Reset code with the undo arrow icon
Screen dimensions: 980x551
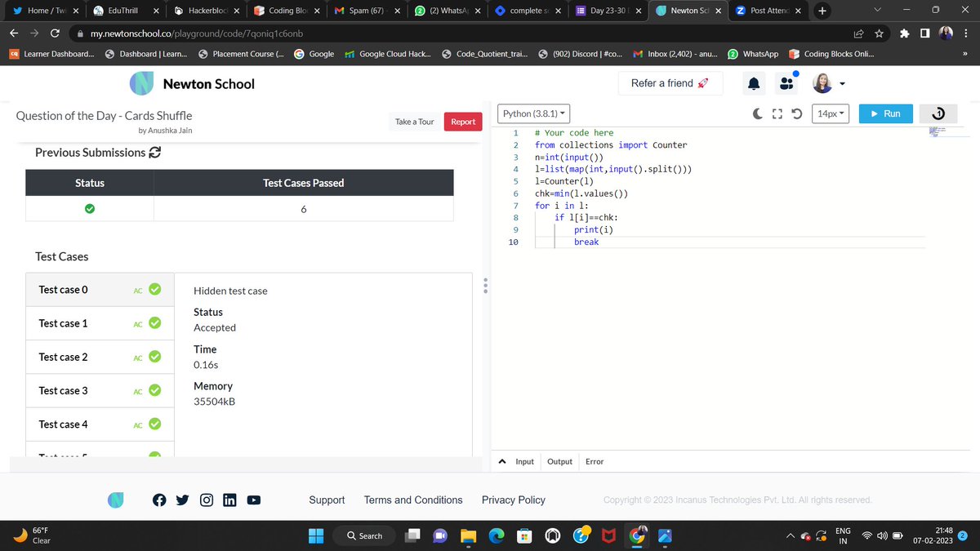(797, 113)
